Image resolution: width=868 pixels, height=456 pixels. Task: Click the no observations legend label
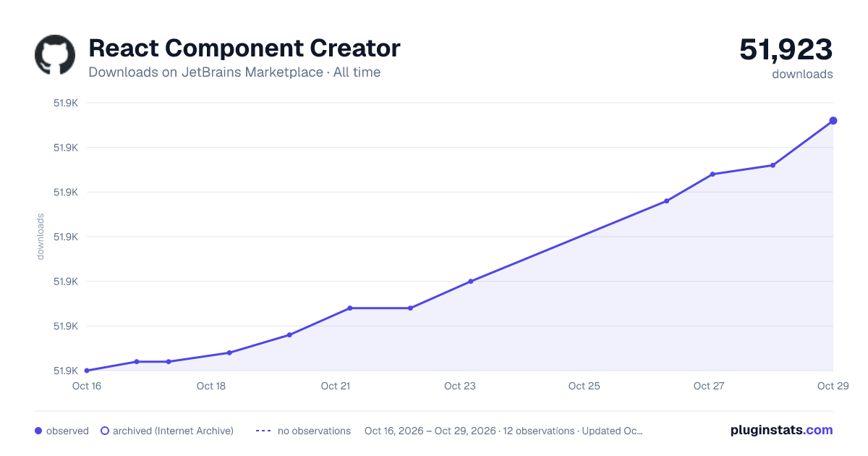coord(314,431)
